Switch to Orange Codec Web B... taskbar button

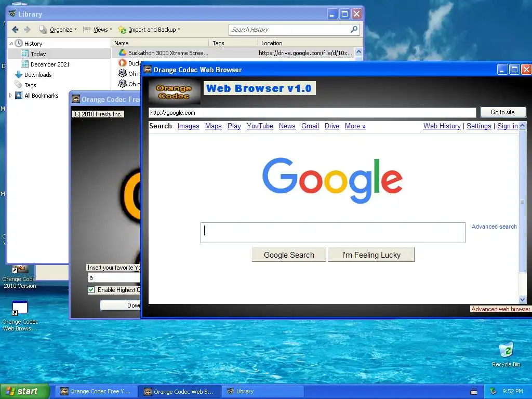[180, 392]
